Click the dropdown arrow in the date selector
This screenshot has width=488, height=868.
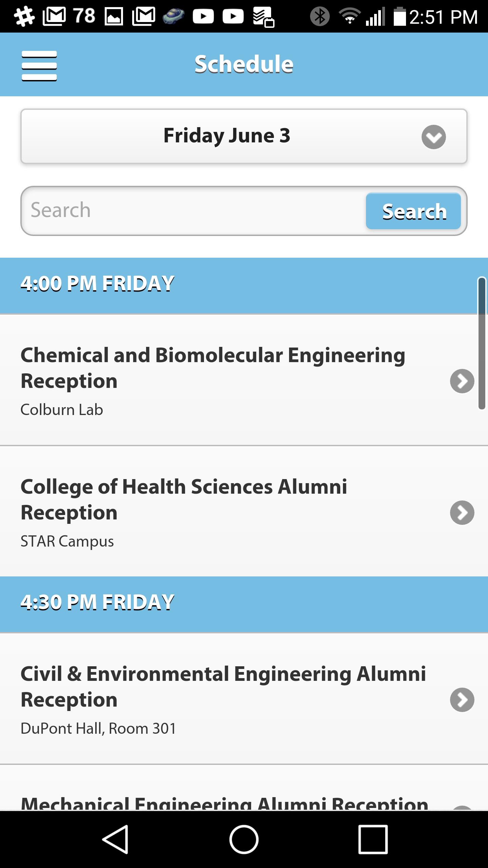click(x=433, y=137)
